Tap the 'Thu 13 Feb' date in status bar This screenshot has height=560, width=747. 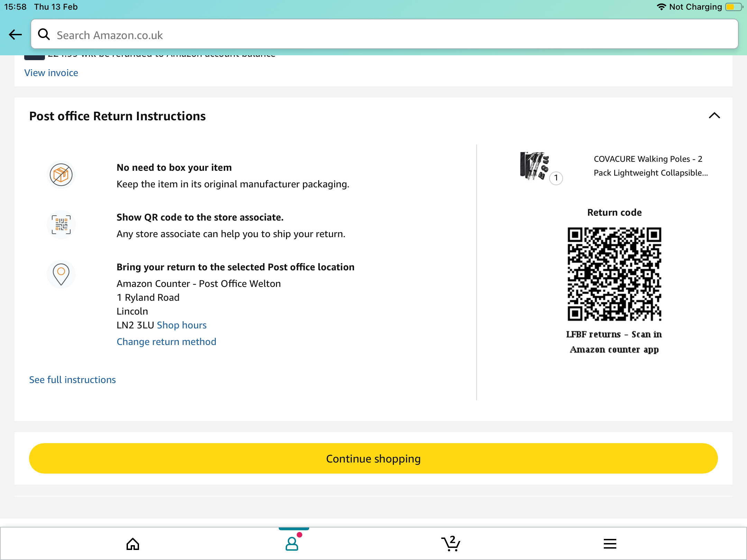(x=56, y=7)
